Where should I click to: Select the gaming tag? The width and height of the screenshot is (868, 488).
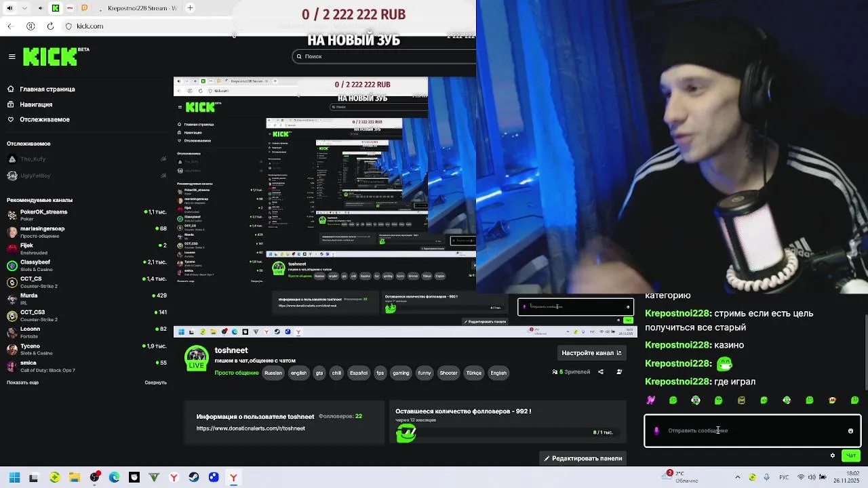[x=401, y=373]
